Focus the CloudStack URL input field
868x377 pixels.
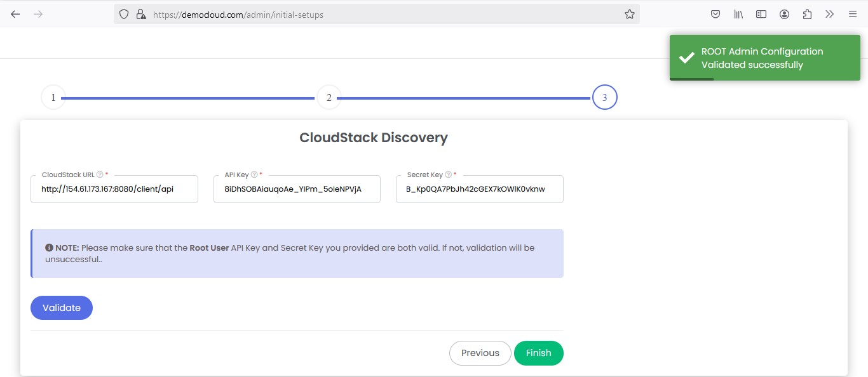pos(114,189)
